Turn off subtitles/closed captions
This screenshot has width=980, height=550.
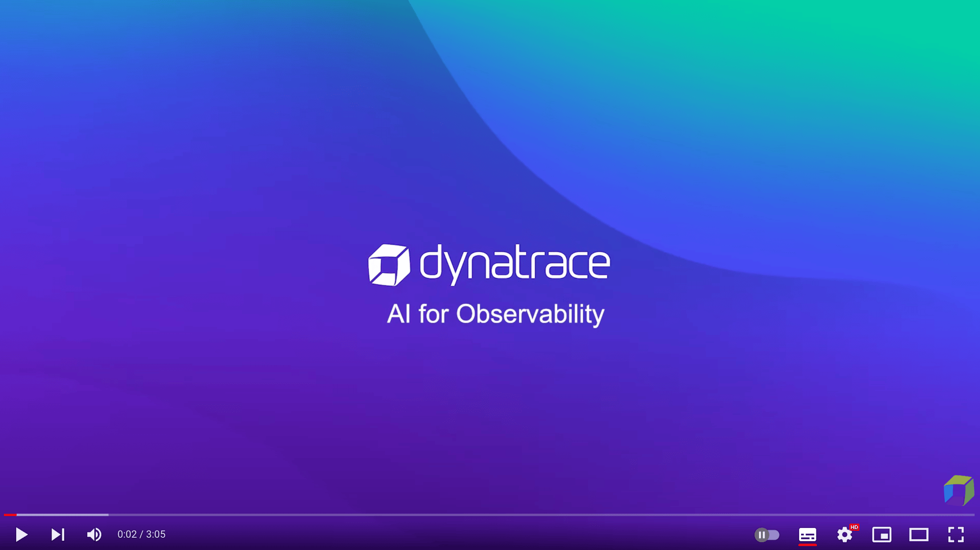pos(808,534)
